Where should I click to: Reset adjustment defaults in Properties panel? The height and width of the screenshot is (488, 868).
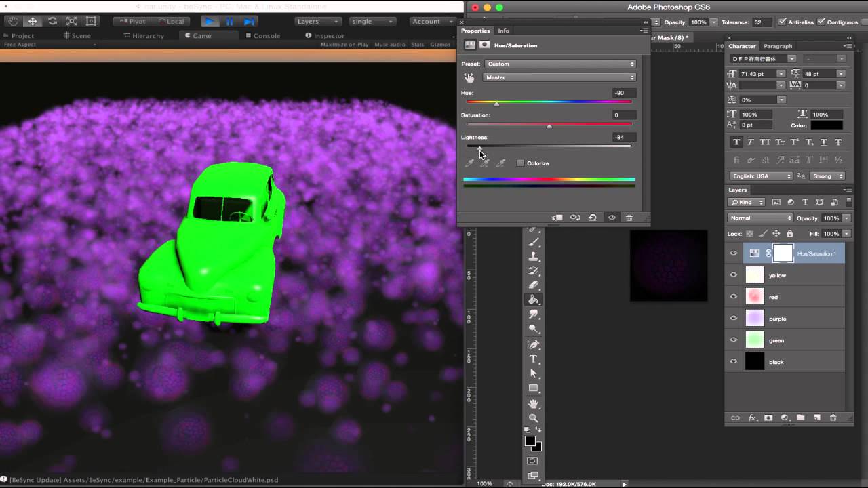593,218
